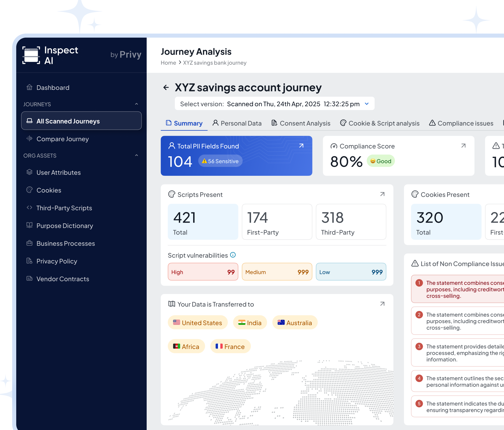Switch to the Consent Analysis tab
The image size is (504, 430).
(x=301, y=123)
